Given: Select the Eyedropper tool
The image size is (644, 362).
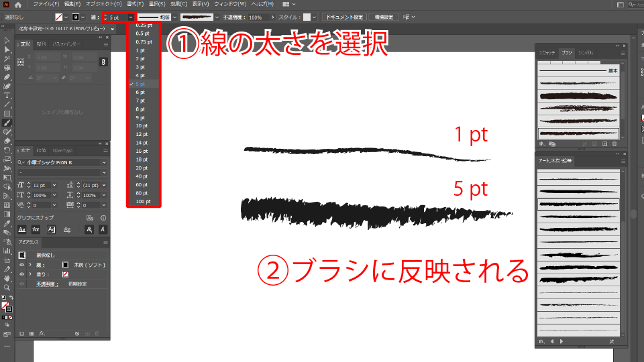Looking at the screenshot, I should click(x=7, y=224).
